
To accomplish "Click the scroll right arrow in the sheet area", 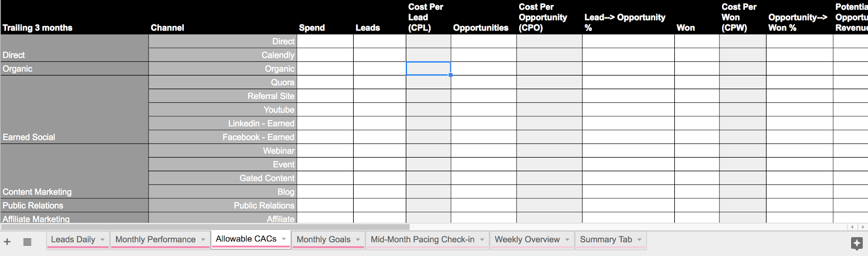I will point(863,227).
